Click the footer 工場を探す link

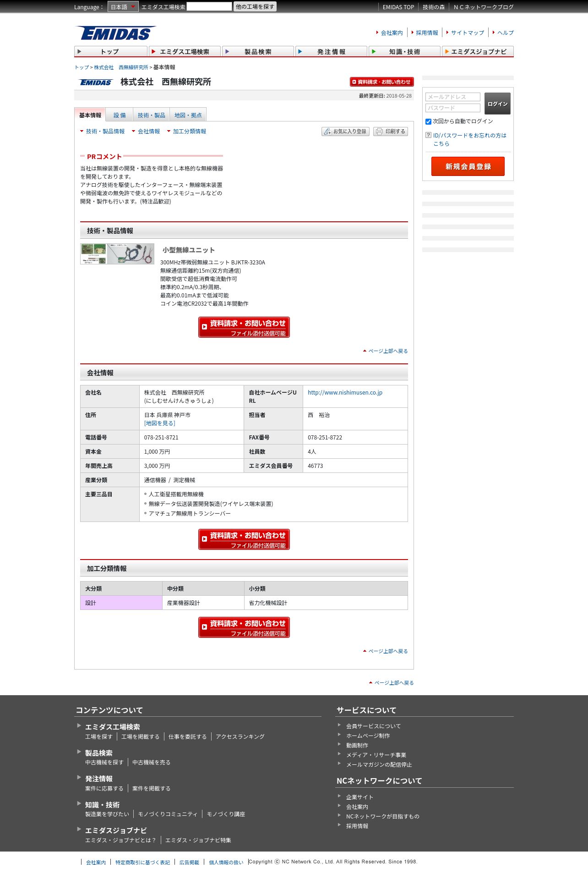coord(98,737)
